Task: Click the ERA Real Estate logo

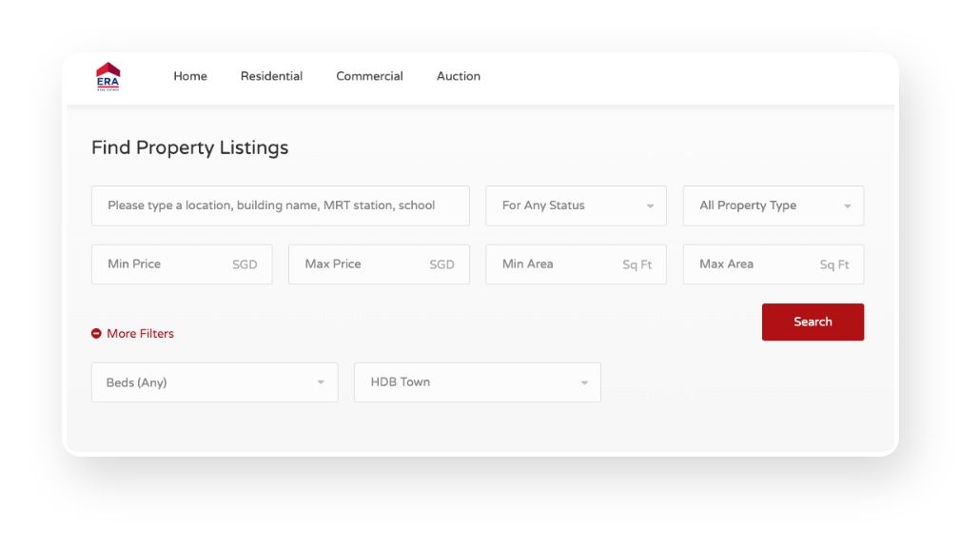Action: click(x=108, y=77)
